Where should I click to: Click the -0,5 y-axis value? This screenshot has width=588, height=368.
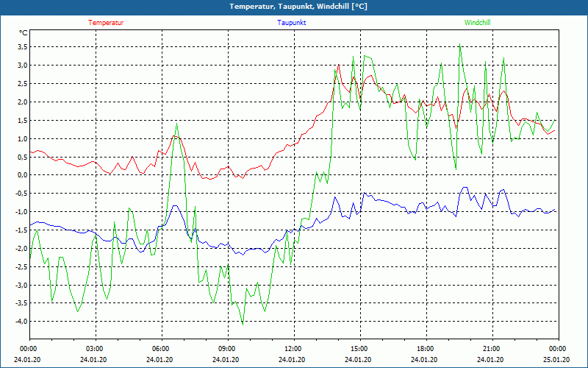(x=21, y=194)
